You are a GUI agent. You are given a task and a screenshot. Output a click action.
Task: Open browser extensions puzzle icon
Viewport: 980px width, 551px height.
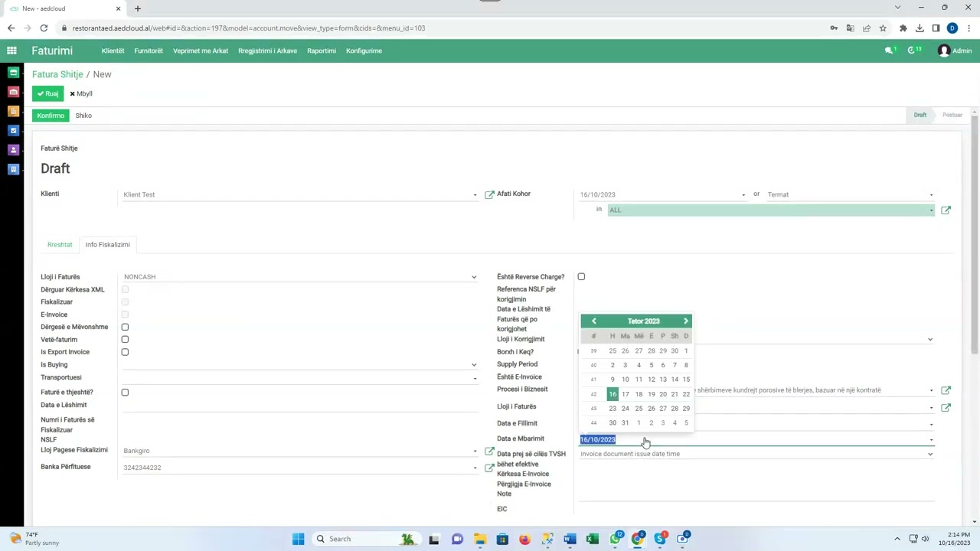tap(903, 28)
